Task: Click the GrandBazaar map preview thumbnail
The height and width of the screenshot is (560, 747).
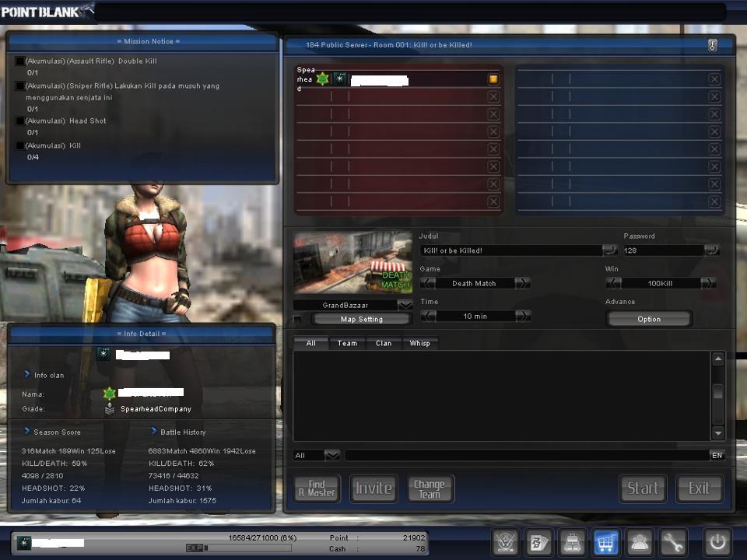Action: pyautogui.click(x=353, y=263)
